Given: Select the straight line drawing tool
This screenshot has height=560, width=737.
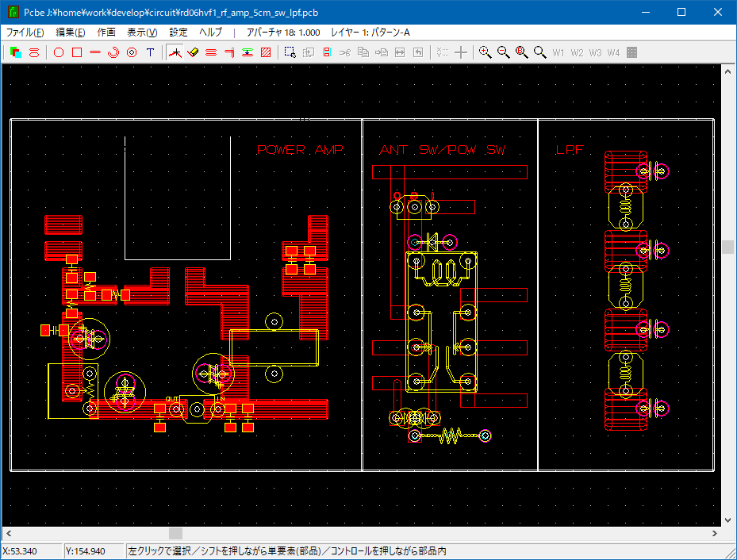Looking at the screenshot, I should [95, 52].
